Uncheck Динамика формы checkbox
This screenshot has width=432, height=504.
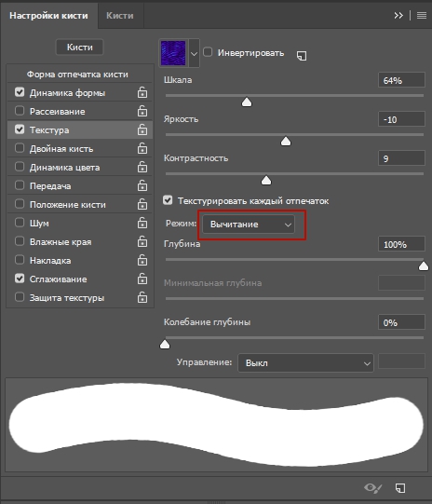(20, 92)
